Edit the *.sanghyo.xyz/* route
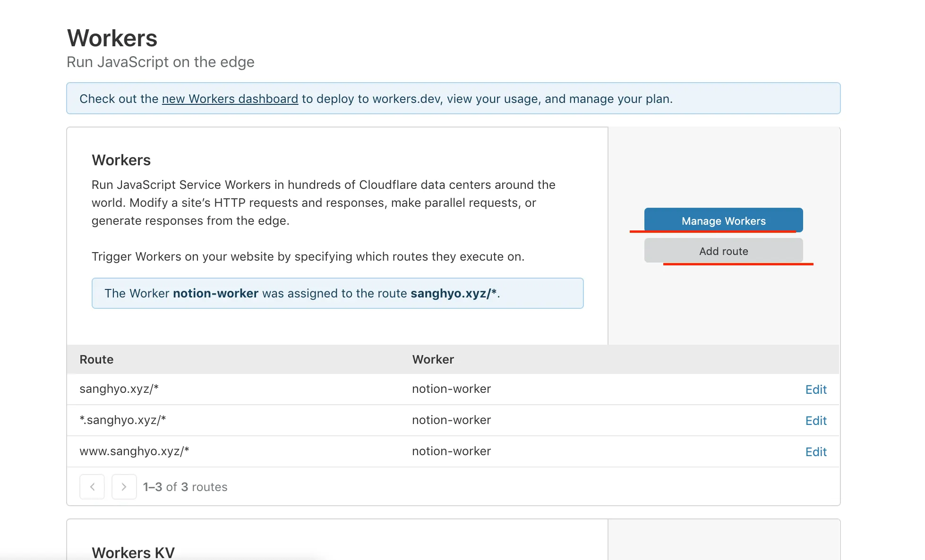The image size is (925, 560). 815,421
